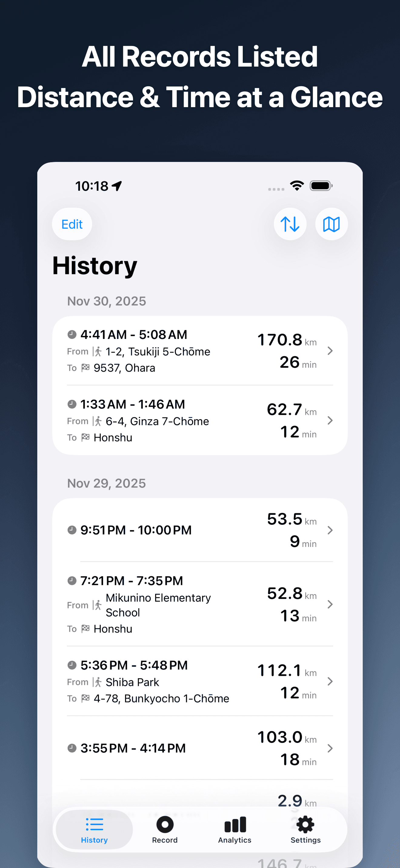Viewport: 400px width, 868px height.
Task: Expand the 53.5 km record chevron
Action: tap(330, 530)
